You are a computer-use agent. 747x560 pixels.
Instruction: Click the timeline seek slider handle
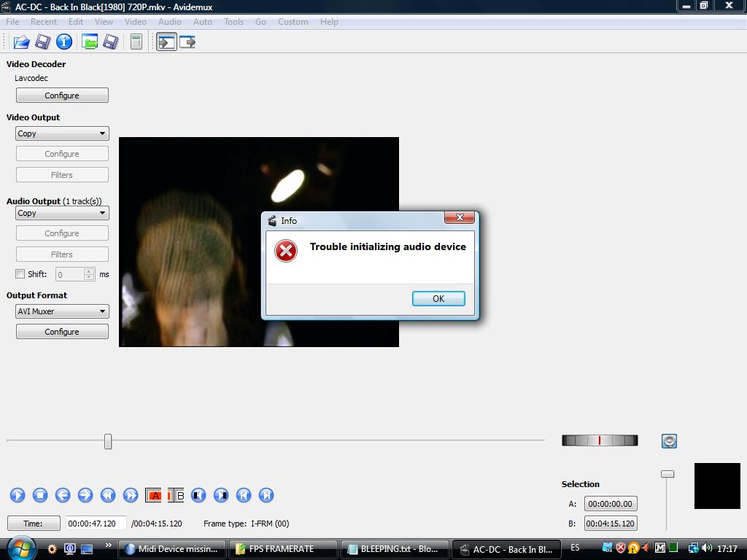(x=108, y=441)
